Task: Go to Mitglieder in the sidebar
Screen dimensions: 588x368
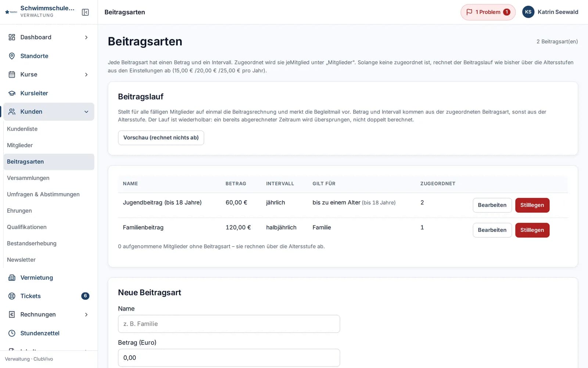Action: (x=49, y=145)
